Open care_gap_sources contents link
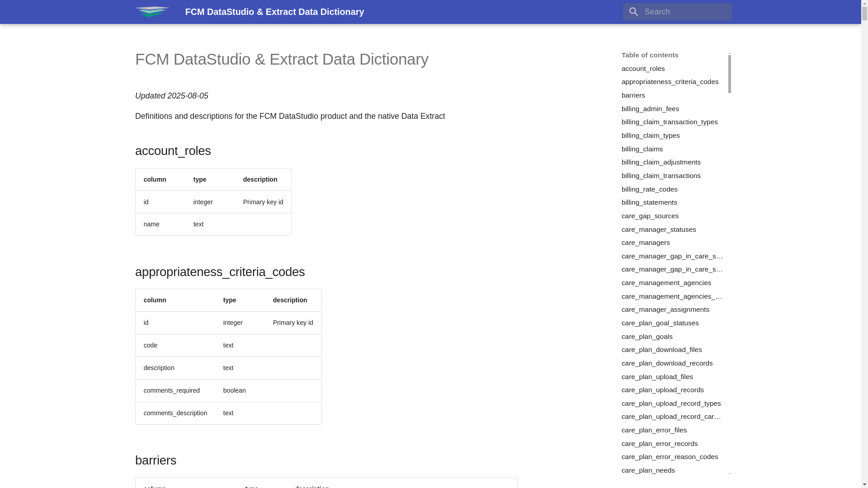 650,216
